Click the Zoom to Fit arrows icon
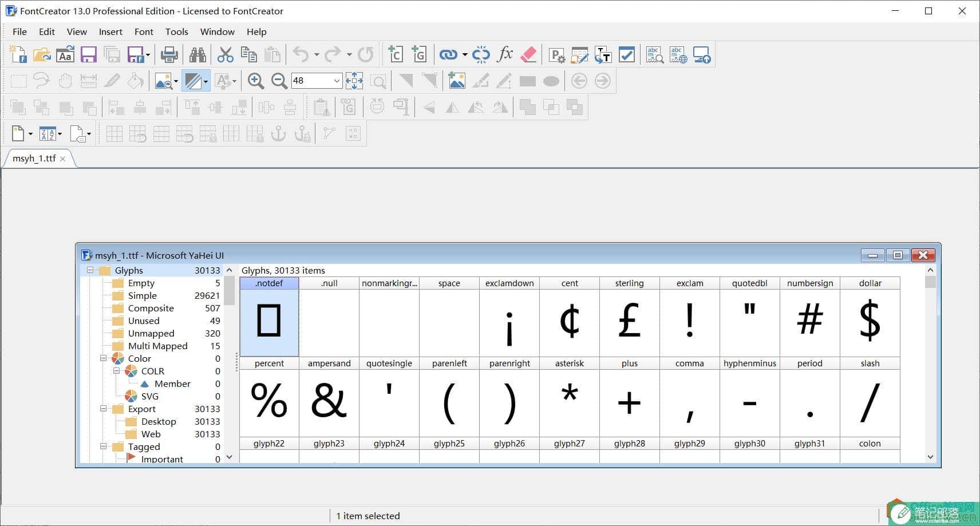This screenshot has width=980, height=526. coord(354,81)
